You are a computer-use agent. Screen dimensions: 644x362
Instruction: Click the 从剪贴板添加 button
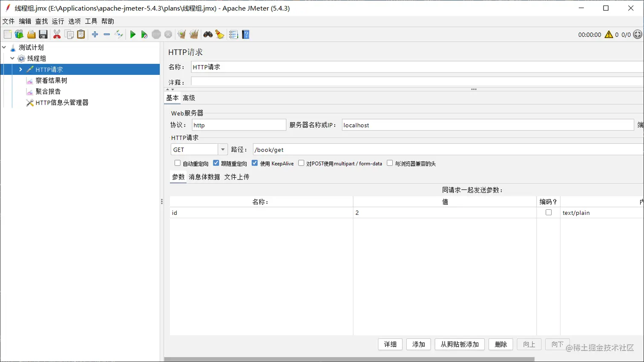(460, 345)
